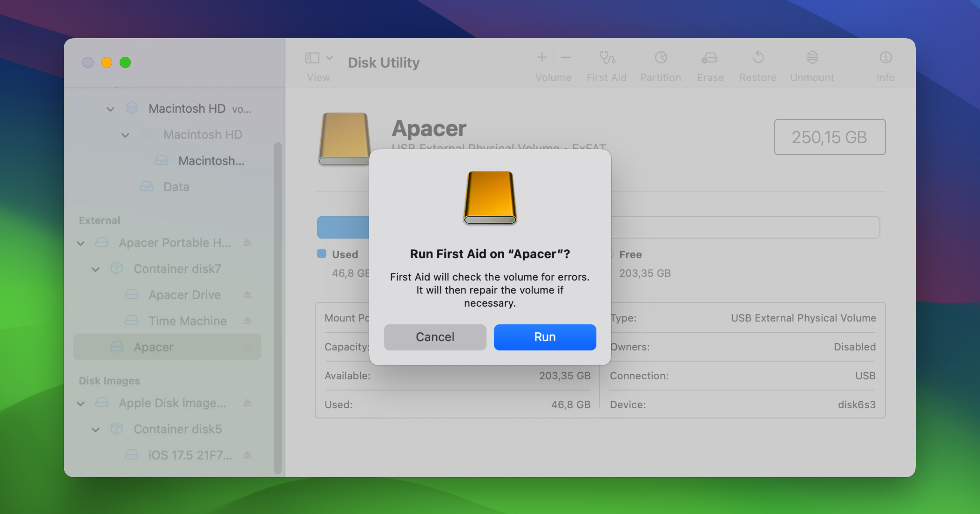Select Apple Disk Image in sidebar
The height and width of the screenshot is (514, 980).
coord(172,402)
